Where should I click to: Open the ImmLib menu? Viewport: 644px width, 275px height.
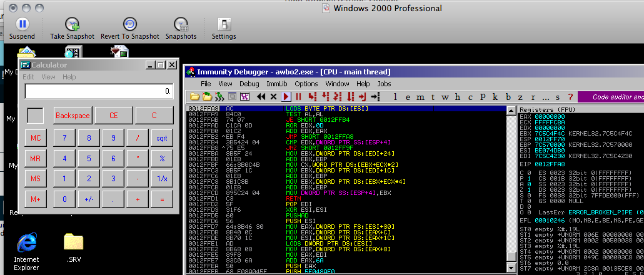coord(277,84)
